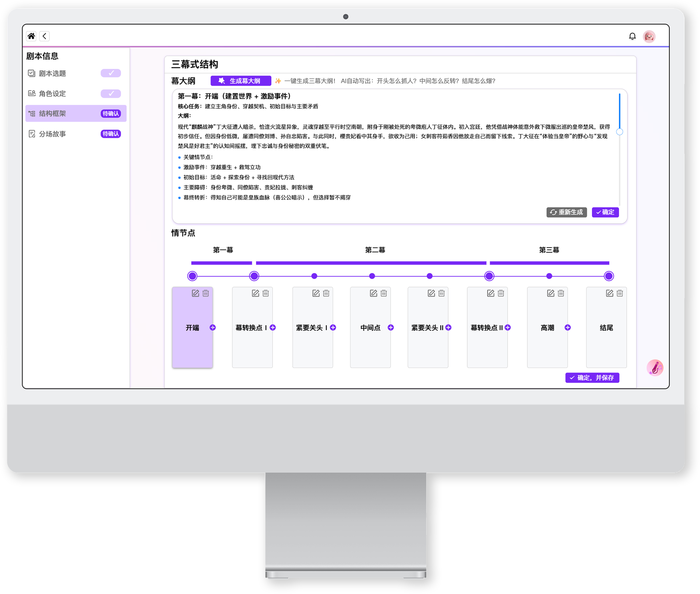Open 剧本选题 in sidebar
The height and width of the screenshot is (594, 700).
76,73
